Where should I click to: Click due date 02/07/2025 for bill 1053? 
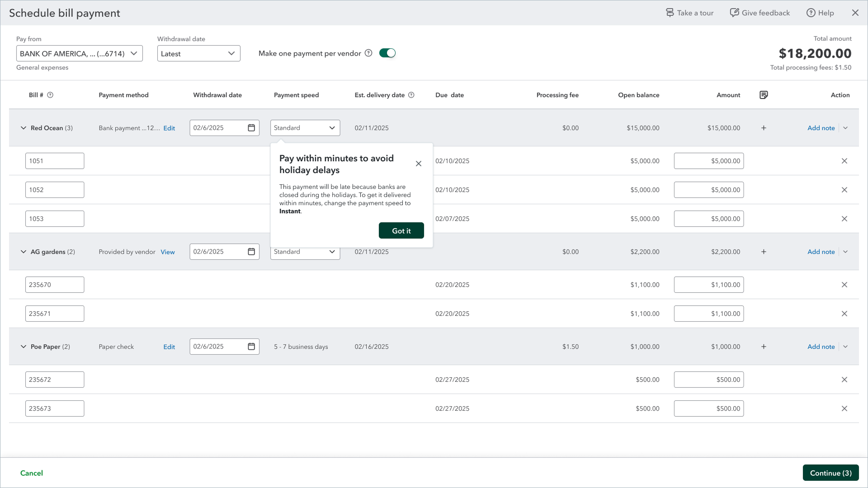click(x=452, y=219)
